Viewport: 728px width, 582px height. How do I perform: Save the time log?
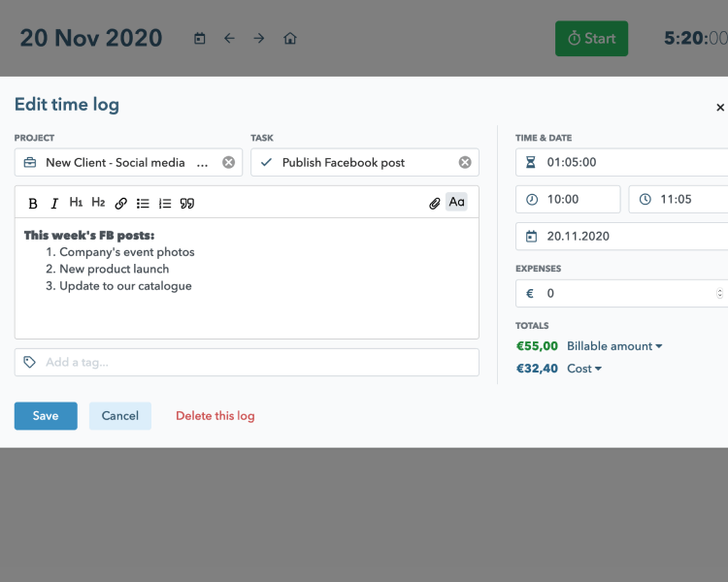[x=46, y=416]
